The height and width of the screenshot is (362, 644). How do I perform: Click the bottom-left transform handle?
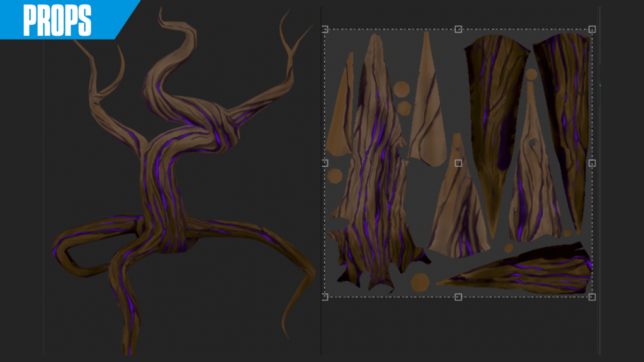click(325, 297)
